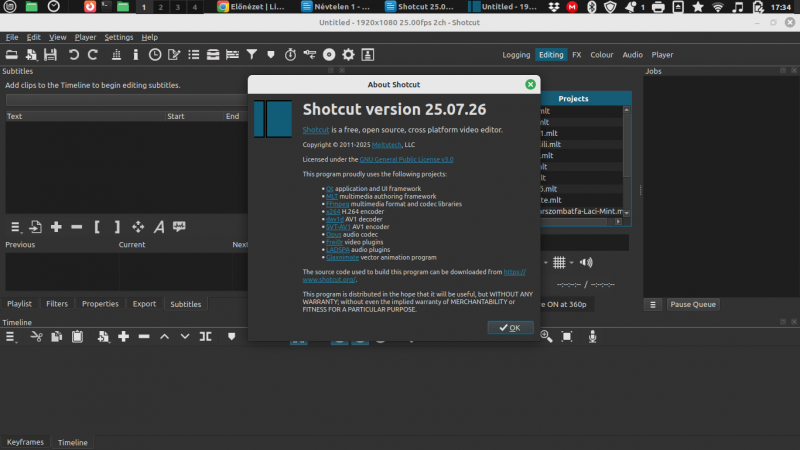Cut selection using timeline scissors icon
800x450 pixels.
click(x=36, y=337)
